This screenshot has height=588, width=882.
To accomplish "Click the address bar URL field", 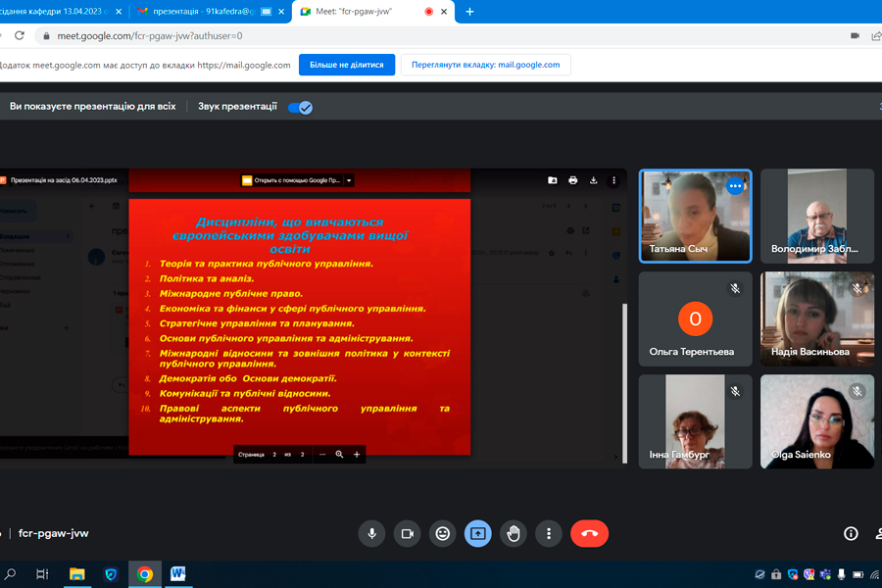I will pos(392,35).
